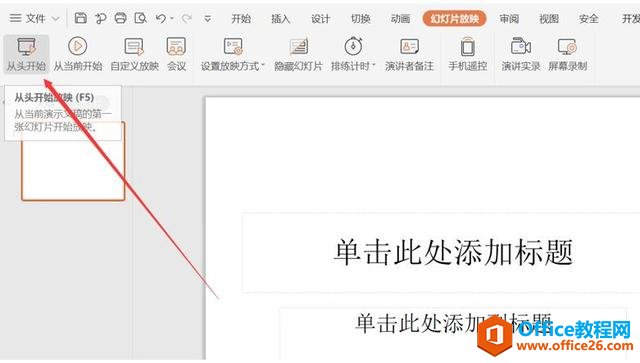Expand the 排练计时 dropdown arrow
This screenshot has height=363, width=640.
tap(373, 65)
